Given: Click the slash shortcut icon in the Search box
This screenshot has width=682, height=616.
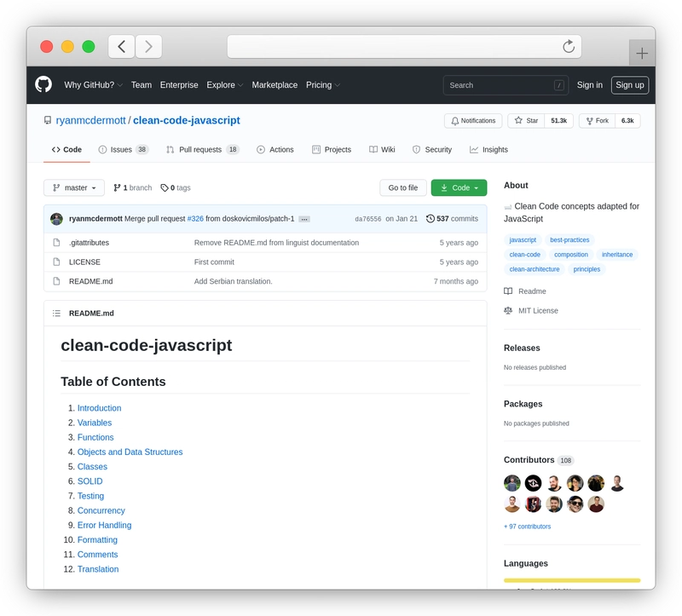Looking at the screenshot, I should coord(559,85).
